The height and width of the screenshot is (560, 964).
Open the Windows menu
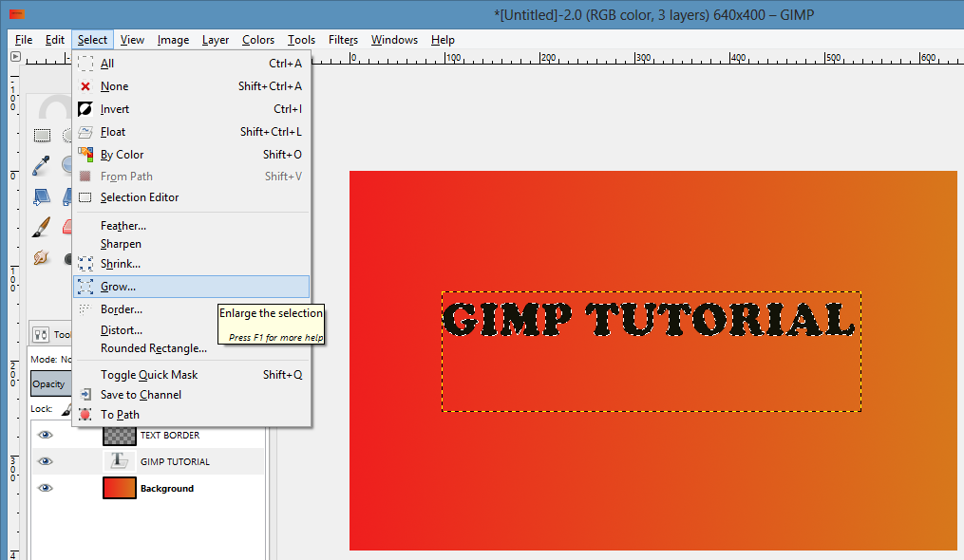pyautogui.click(x=394, y=39)
